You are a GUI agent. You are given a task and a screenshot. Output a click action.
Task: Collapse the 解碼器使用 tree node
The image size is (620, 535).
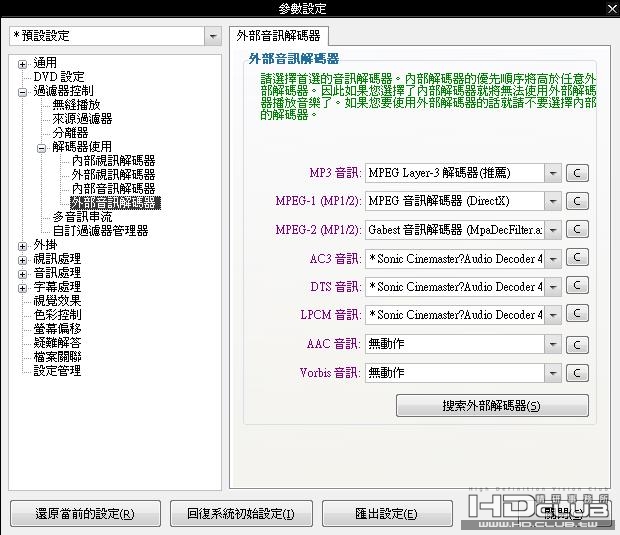click(x=42, y=148)
